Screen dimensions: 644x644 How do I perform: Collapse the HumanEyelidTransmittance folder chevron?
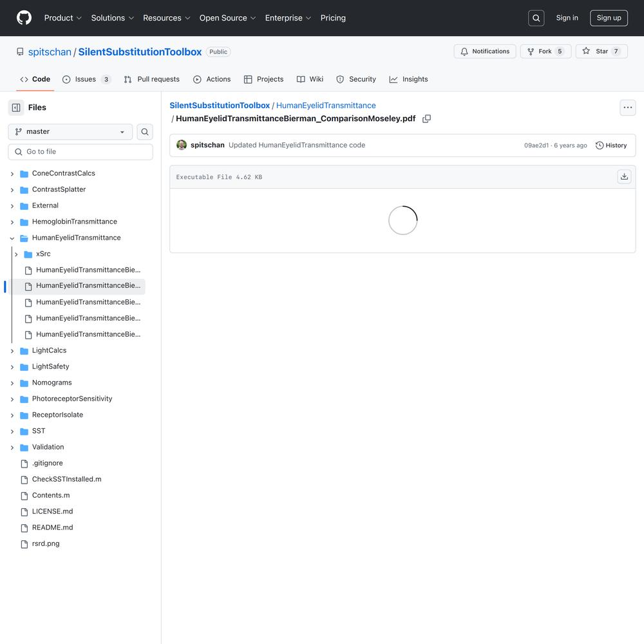tap(12, 238)
